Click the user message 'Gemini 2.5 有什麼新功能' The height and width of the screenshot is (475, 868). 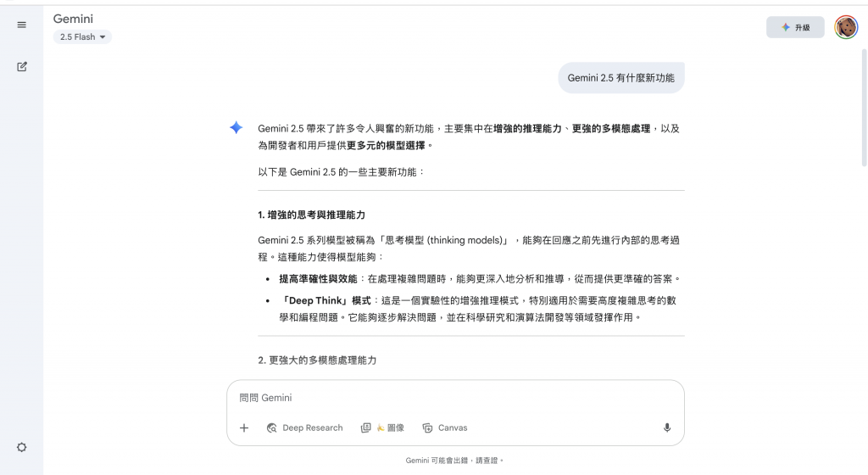[x=621, y=78]
